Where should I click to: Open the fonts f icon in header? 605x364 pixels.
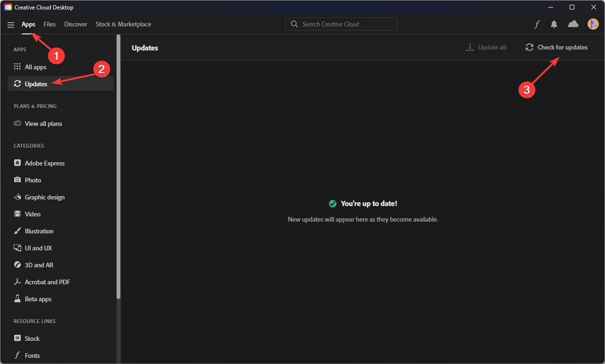point(537,25)
